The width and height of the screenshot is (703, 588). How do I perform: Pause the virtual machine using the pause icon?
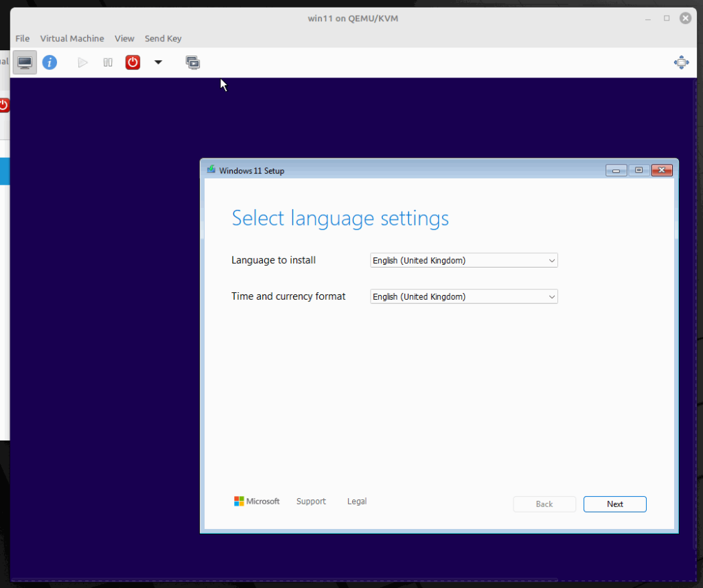tap(107, 62)
